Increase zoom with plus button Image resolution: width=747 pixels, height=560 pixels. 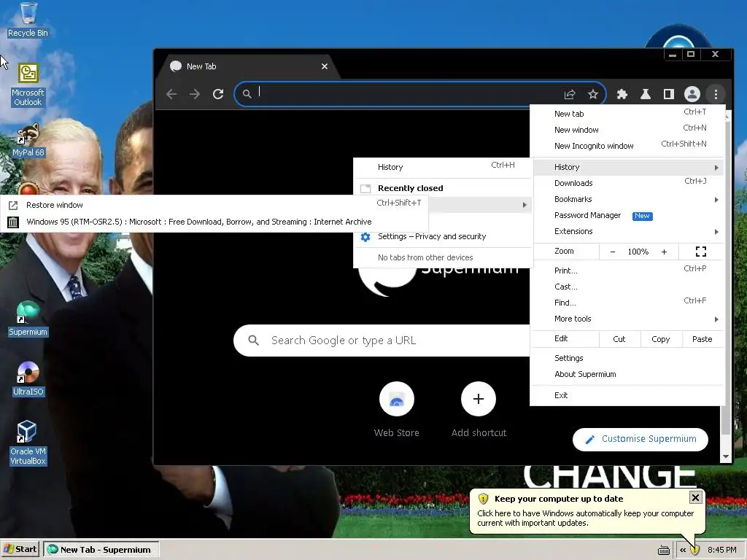point(664,252)
